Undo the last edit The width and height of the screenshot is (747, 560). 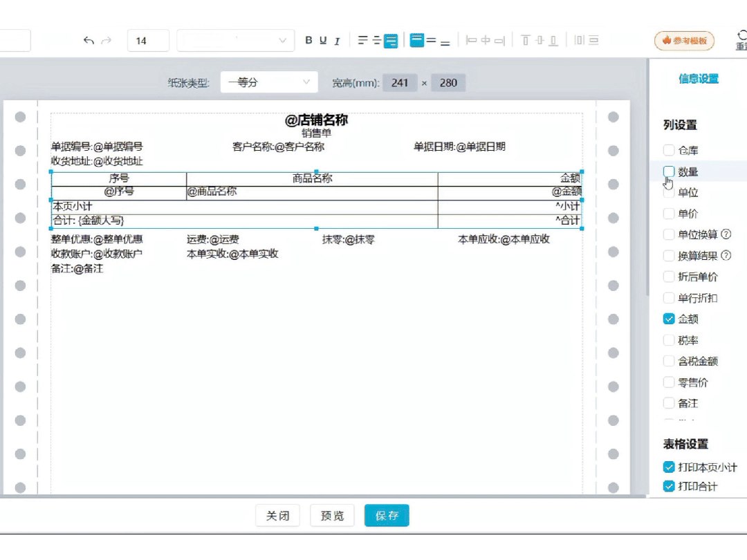click(x=89, y=41)
